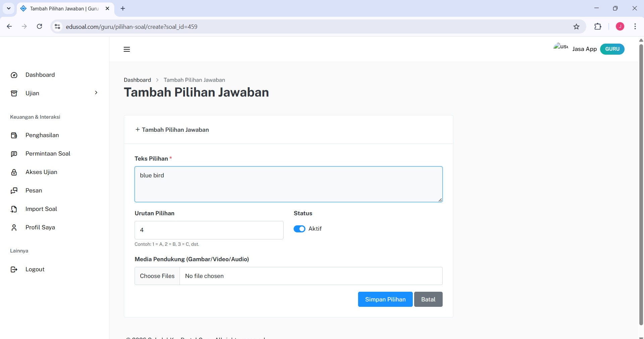Switch to the Tambah Pilihan Jawaban tab
This screenshot has width=644, height=339.
point(60,9)
